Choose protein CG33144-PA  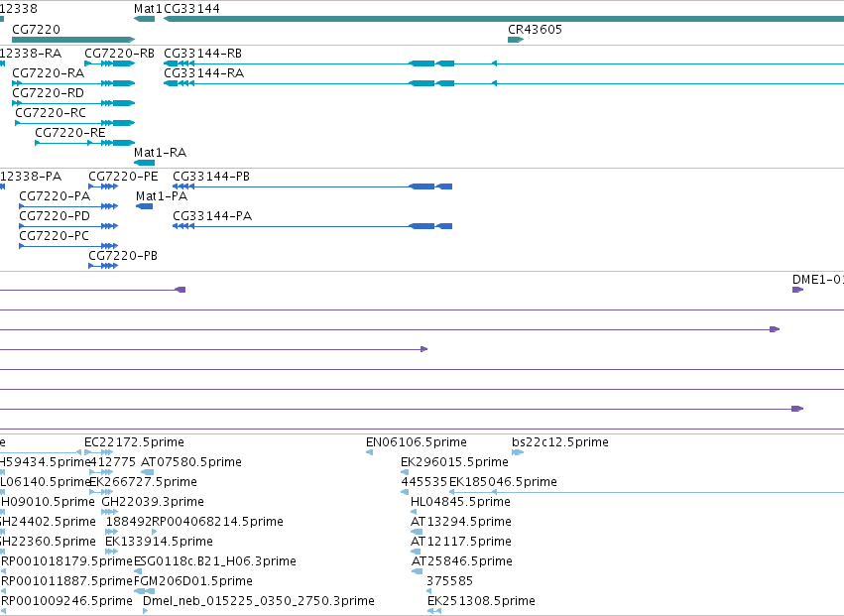[x=212, y=216]
